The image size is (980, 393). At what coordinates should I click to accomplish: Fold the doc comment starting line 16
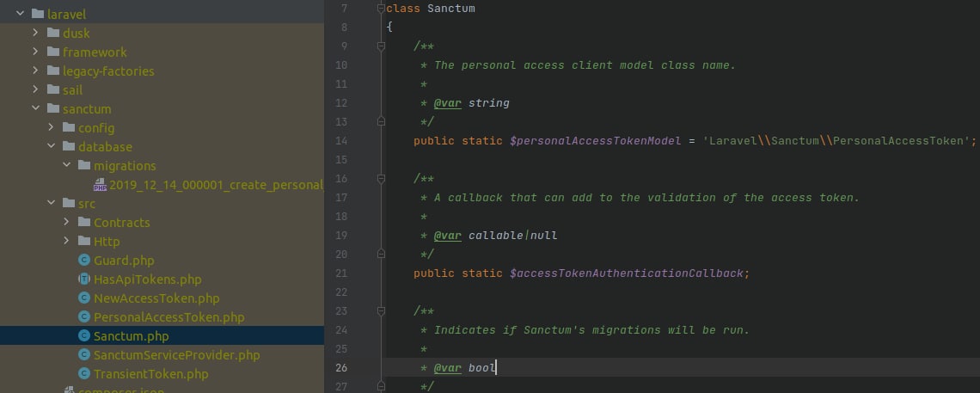[381, 179]
